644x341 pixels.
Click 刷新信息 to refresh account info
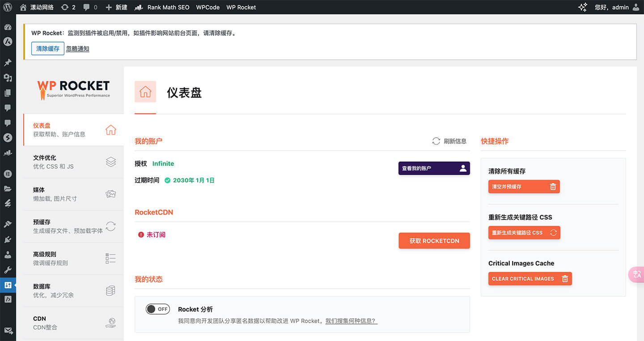pos(449,141)
